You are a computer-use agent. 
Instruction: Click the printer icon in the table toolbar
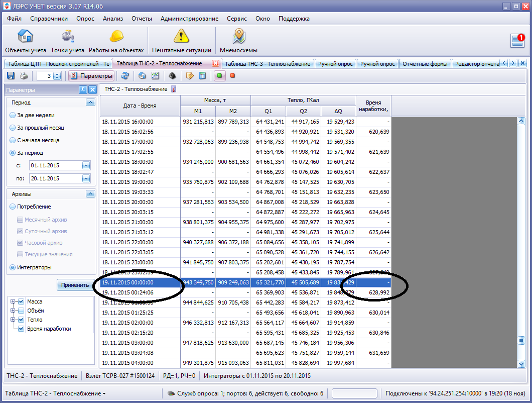click(x=24, y=76)
